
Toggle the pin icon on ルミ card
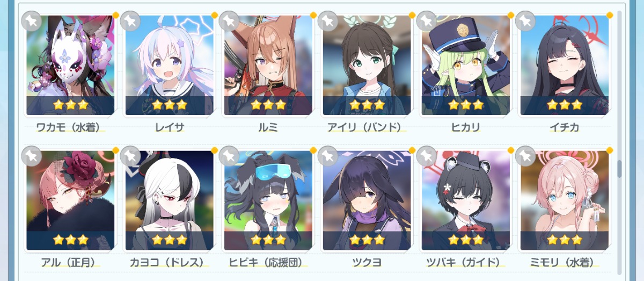pos(229,20)
